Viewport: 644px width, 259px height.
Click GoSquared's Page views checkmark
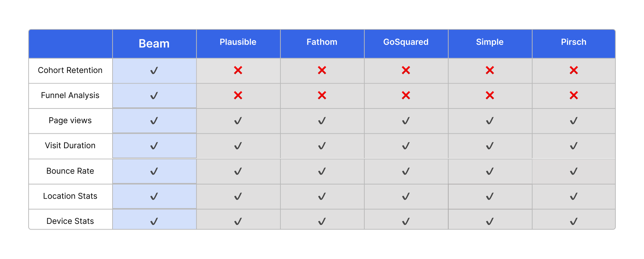406,121
